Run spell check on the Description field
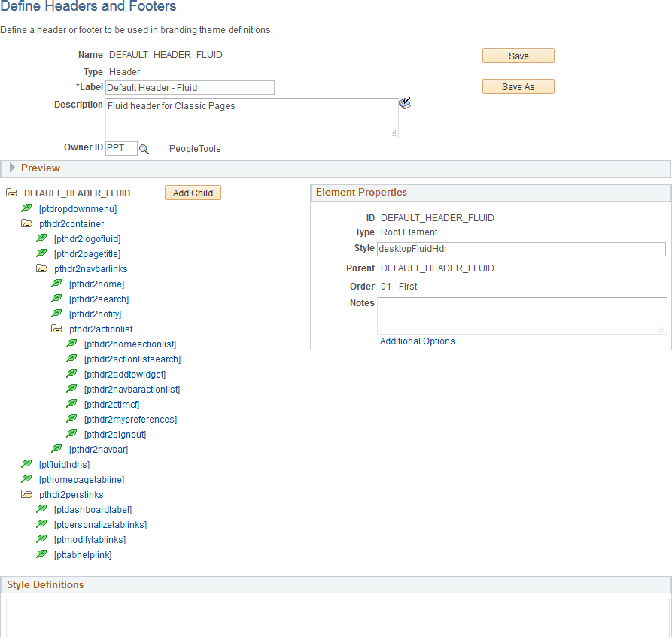Screen dimensions: 672x637 pos(405,103)
